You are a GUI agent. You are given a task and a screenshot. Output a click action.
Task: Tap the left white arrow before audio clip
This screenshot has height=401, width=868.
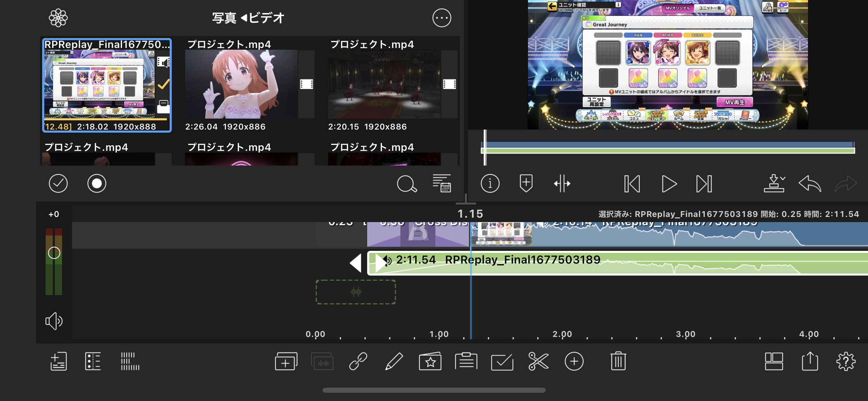point(355,263)
